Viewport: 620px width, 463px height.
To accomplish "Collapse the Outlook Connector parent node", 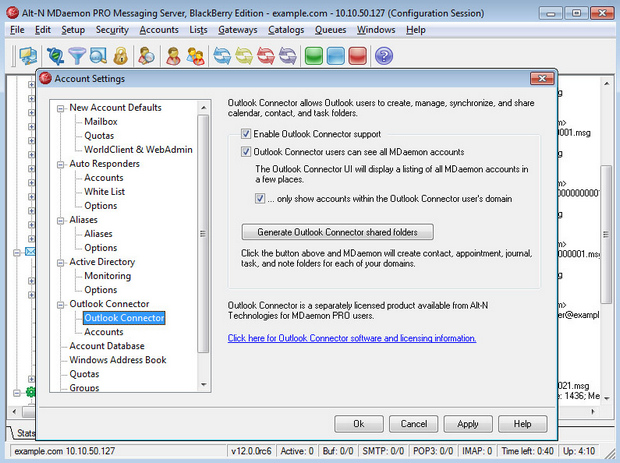I will click(60, 304).
